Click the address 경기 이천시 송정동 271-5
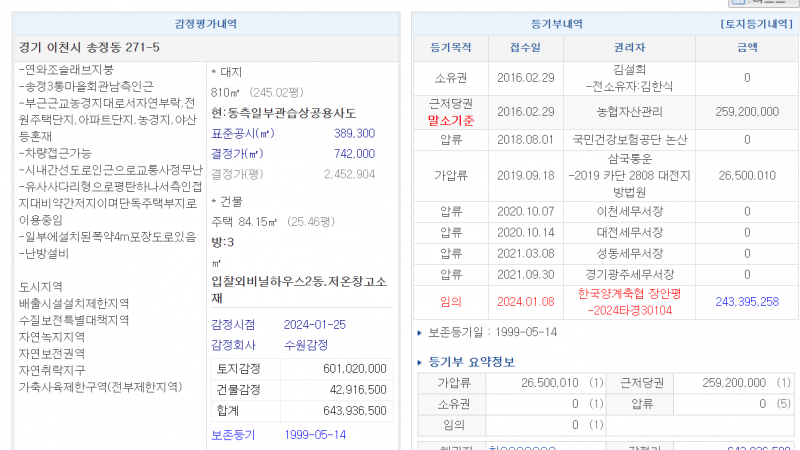Viewport: 800px width, 450px height. pos(89,48)
